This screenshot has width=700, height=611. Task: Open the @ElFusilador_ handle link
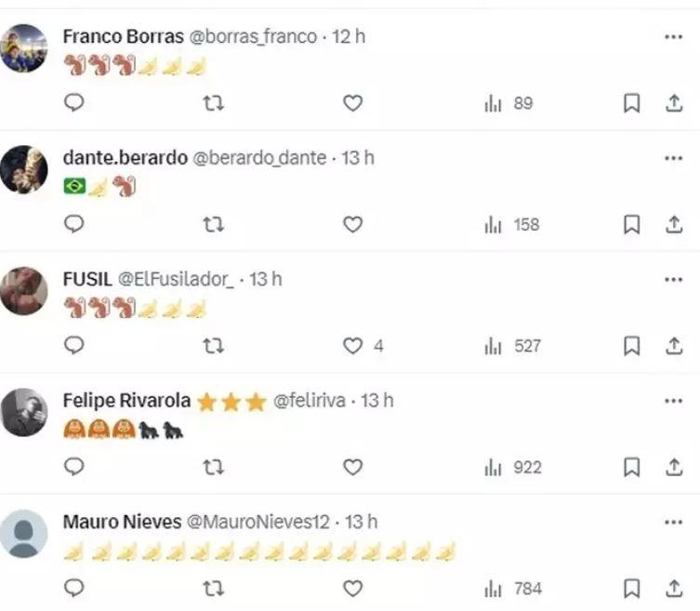click(x=175, y=279)
